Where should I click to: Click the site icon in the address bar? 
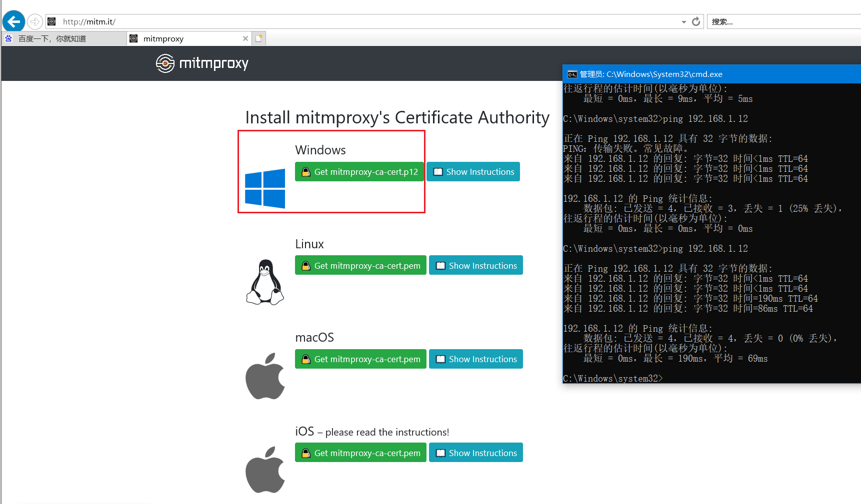pyautogui.click(x=51, y=21)
